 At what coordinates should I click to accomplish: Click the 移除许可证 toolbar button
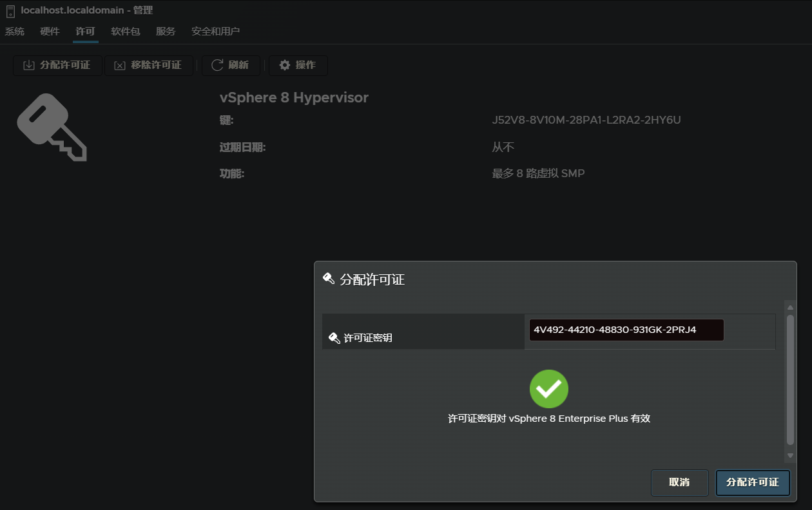pos(149,65)
